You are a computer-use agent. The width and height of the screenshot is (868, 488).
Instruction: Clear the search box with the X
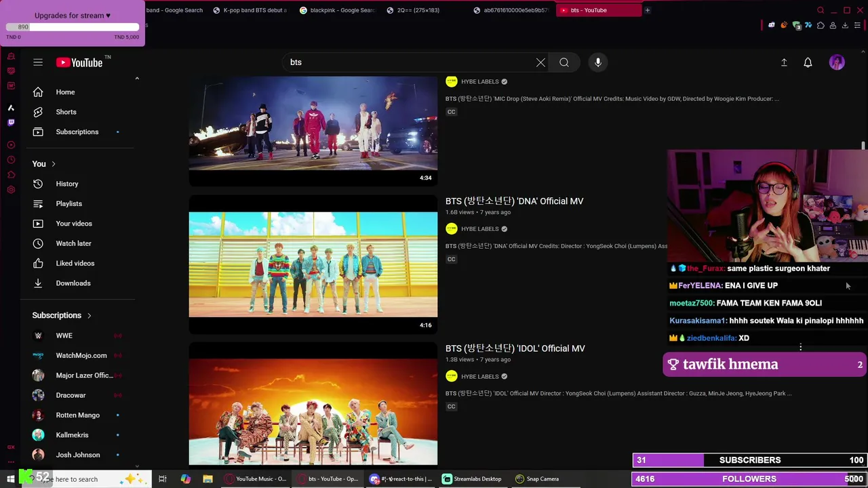pos(540,62)
